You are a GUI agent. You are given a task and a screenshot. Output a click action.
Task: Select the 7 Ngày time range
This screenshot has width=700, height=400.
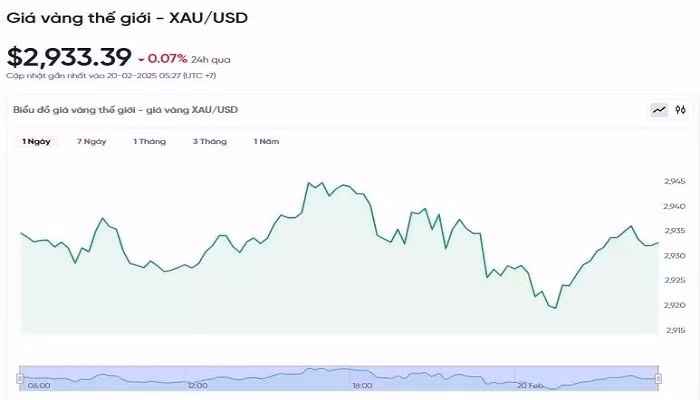(x=92, y=141)
